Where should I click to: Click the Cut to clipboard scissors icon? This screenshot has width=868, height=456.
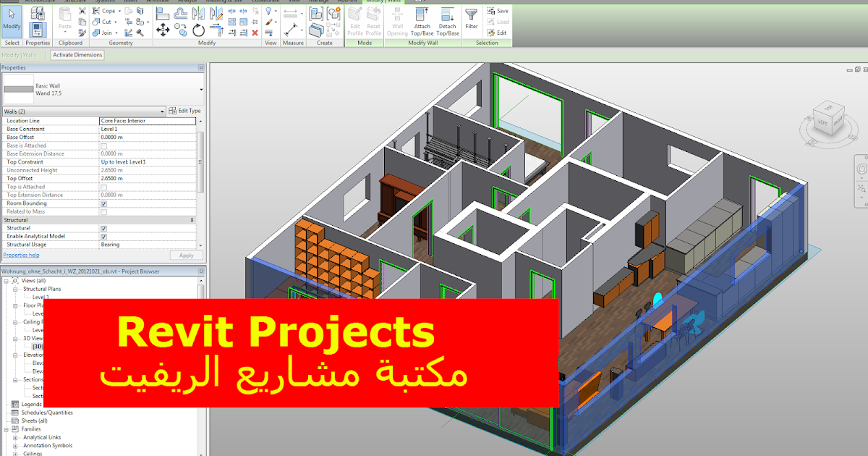82,11
